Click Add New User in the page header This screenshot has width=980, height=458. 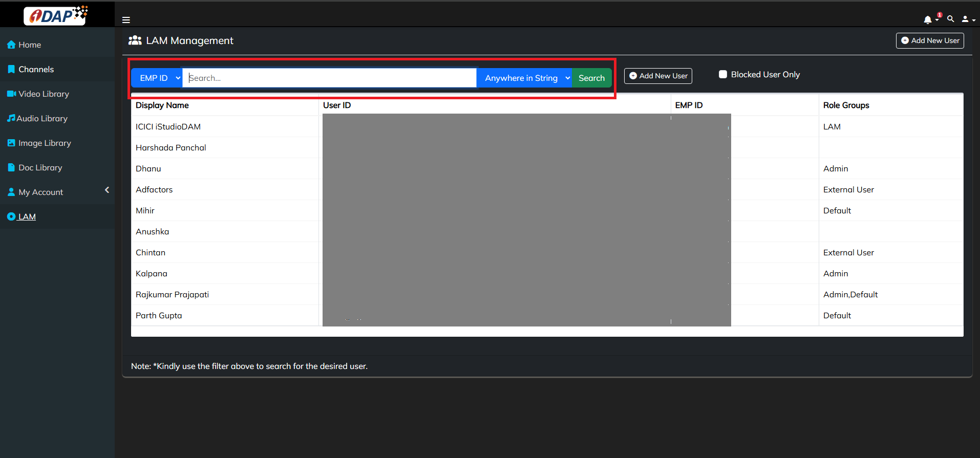pos(929,40)
